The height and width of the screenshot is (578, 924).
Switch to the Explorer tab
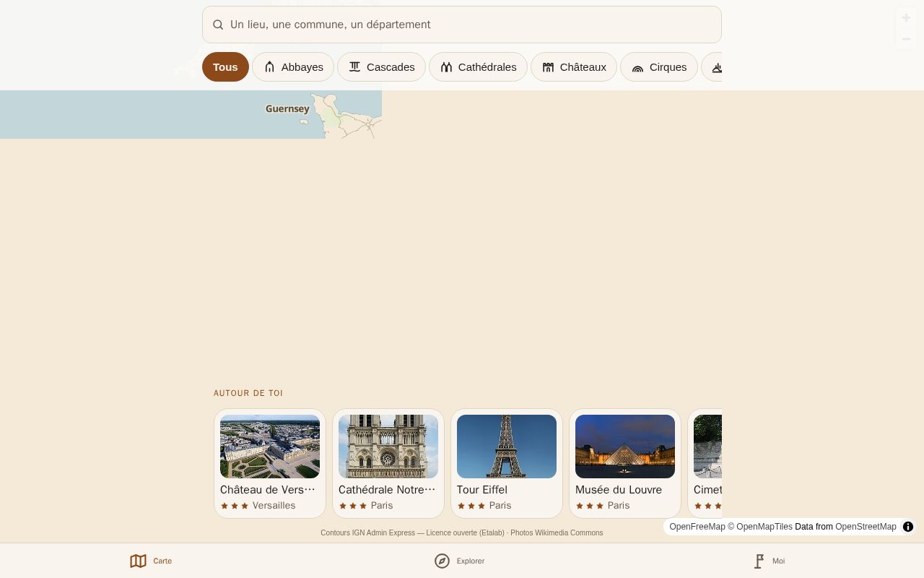click(460, 561)
